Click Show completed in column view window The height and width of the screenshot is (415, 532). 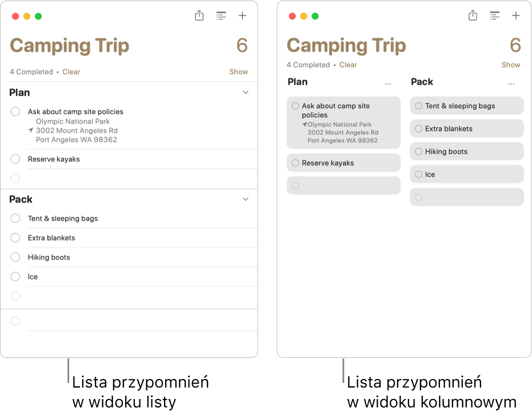click(511, 65)
